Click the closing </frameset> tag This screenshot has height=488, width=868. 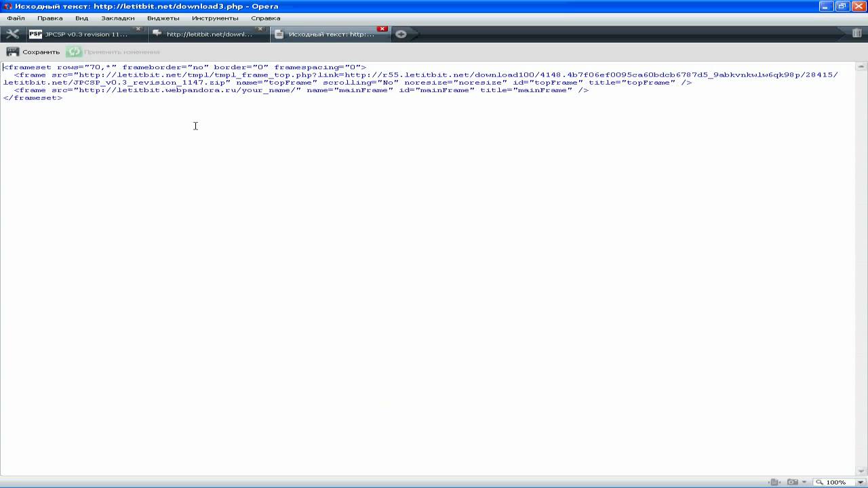click(33, 98)
